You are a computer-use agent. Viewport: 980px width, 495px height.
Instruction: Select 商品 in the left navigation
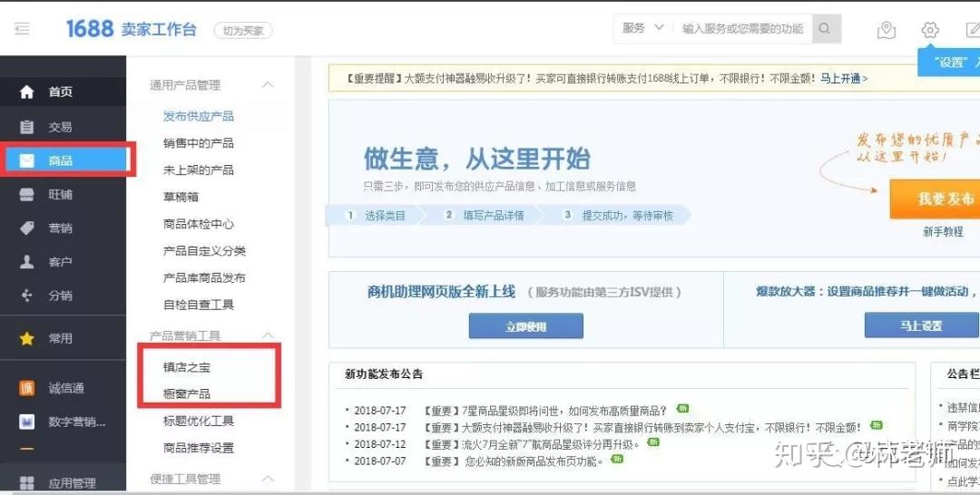63,160
